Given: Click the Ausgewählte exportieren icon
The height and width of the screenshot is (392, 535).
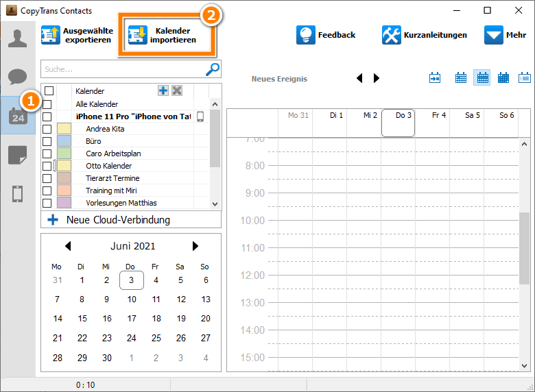Looking at the screenshot, I should click(51, 35).
